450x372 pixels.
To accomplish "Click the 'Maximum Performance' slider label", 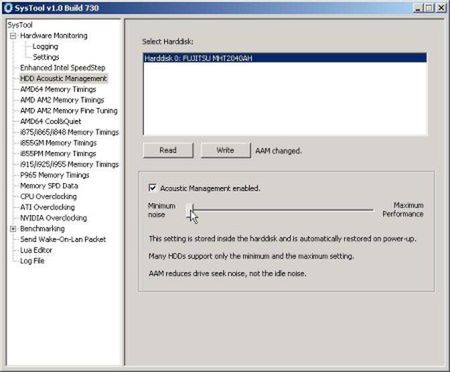I will (x=403, y=210).
